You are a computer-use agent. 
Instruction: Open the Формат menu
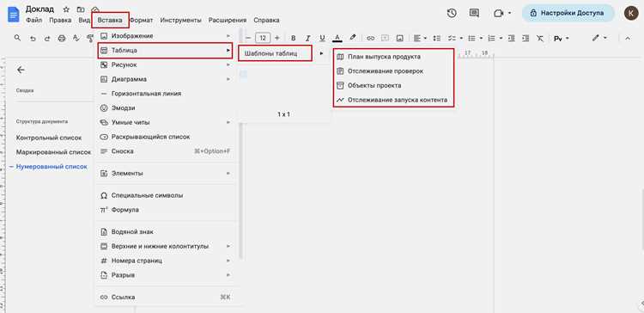pos(142,20)
